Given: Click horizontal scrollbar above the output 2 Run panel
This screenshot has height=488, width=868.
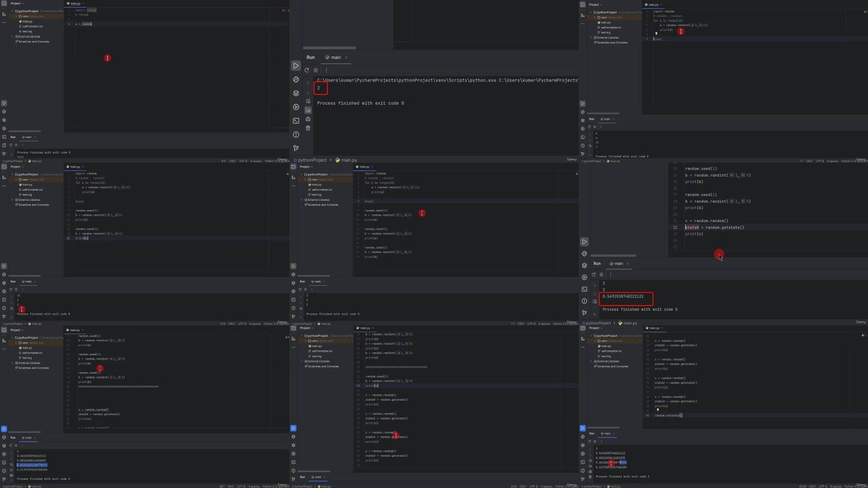Looking at the screenshot, I should [329, 48].
